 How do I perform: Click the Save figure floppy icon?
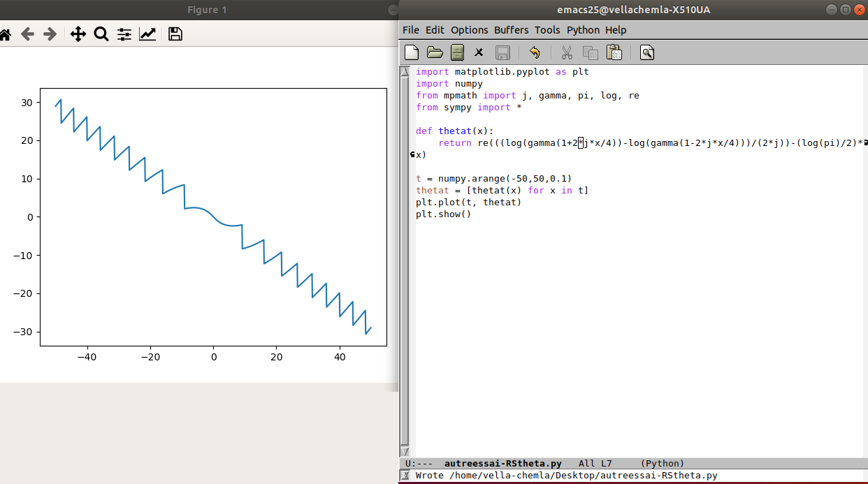click(x=175, y=34)
